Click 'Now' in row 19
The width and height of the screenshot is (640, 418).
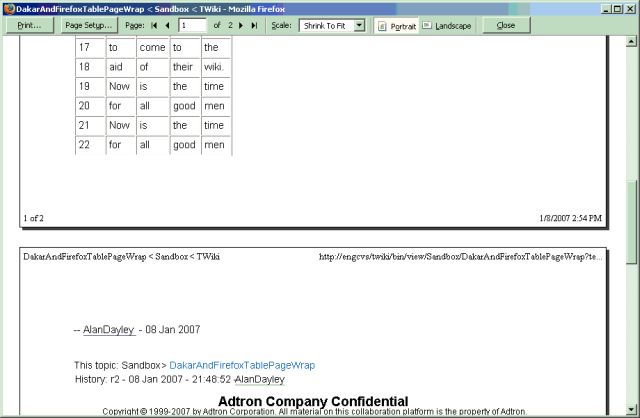point(119,87)
